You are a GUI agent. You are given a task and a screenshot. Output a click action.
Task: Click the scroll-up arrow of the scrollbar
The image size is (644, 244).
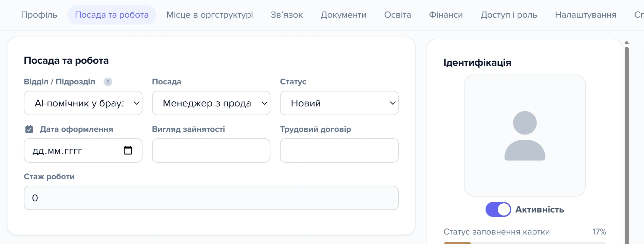point(627,42)
